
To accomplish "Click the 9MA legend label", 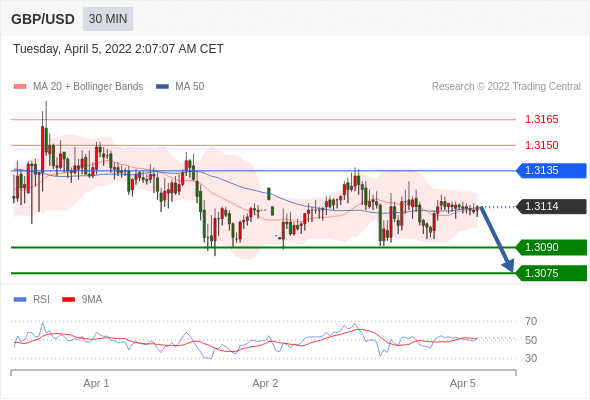I will [x=92, y=300].
